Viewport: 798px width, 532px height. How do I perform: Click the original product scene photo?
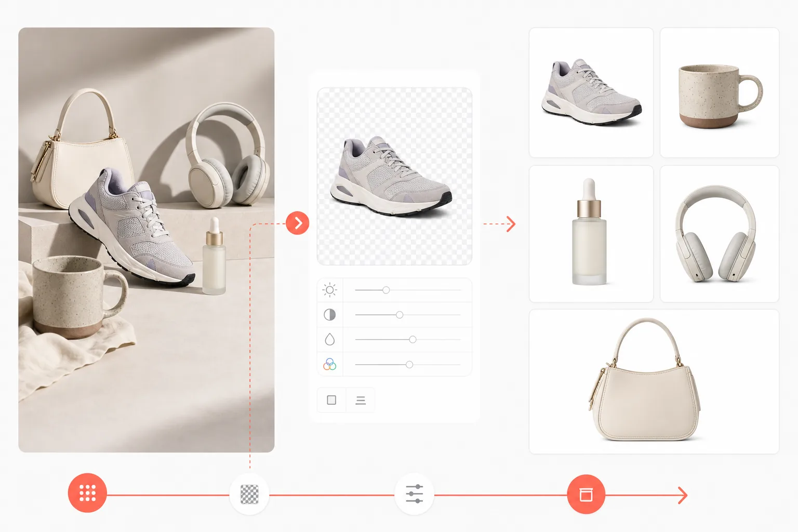point(147,240)
